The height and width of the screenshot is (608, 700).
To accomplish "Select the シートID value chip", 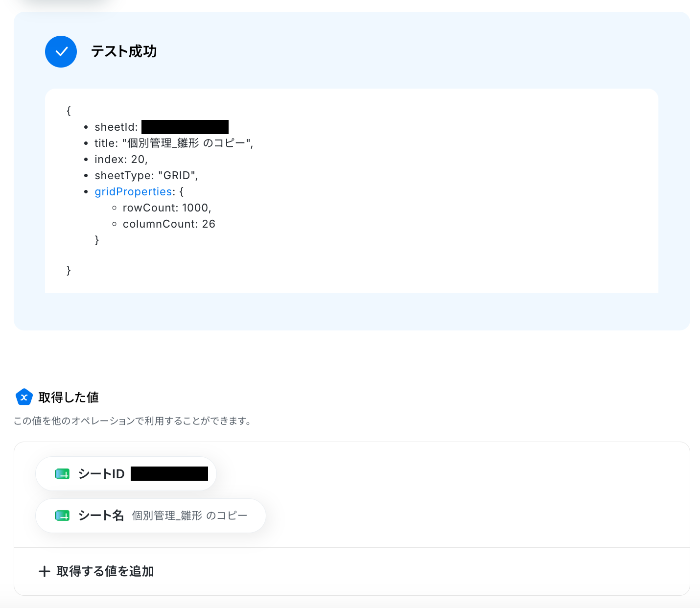I will (x=126, y=474).
